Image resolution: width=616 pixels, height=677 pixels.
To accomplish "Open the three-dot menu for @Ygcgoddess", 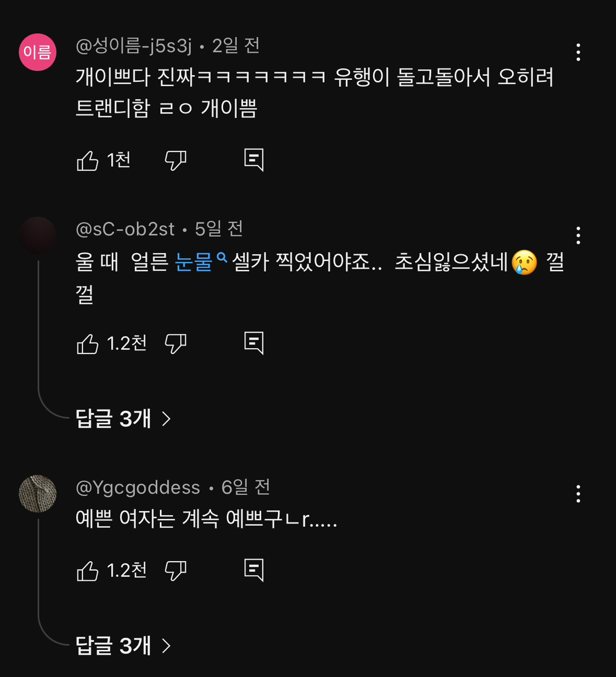I will [577, 494].
